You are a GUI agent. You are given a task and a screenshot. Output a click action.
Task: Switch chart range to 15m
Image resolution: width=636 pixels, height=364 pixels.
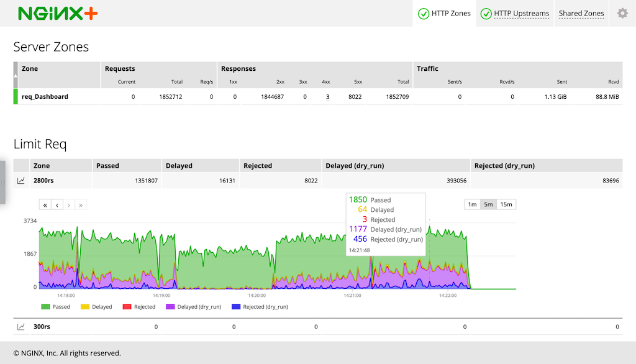[506, 204]
